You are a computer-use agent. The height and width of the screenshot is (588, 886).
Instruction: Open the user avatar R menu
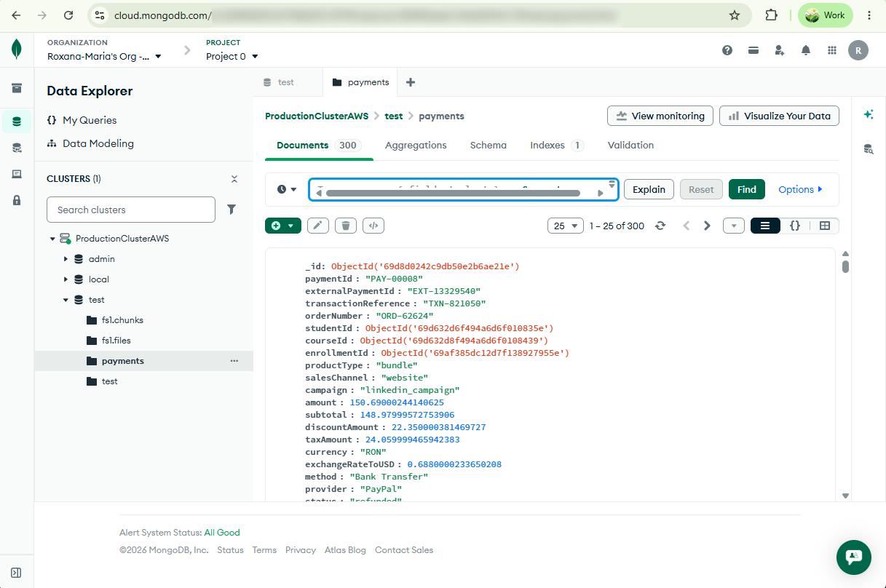click(858, 50)
